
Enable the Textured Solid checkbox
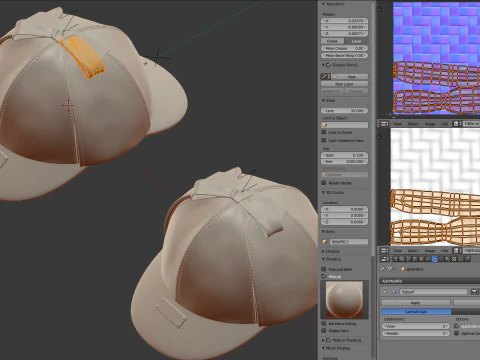(x=324, y=269)
